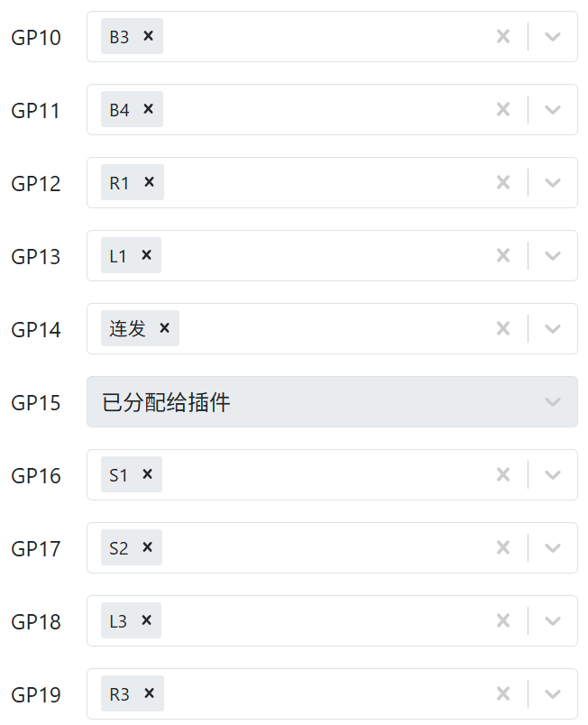The image size is (588, 725).
Task: Remove the R1 tag from GP12
Action: [149, 182]
